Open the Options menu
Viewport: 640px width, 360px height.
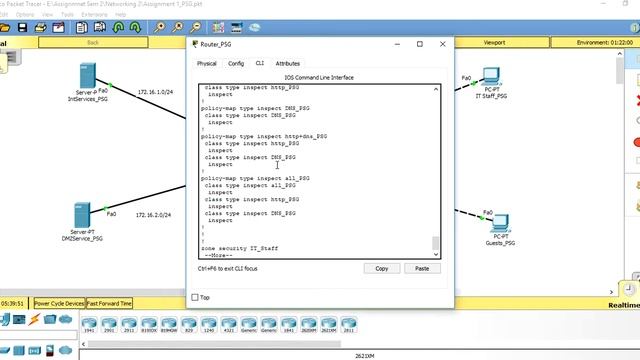click(x=25, y=14)
